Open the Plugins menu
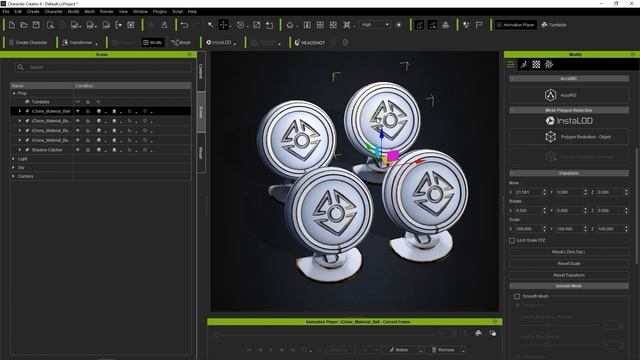Viewport: 640px width, 360px height. pyautogui.click(x=160, y=11)
